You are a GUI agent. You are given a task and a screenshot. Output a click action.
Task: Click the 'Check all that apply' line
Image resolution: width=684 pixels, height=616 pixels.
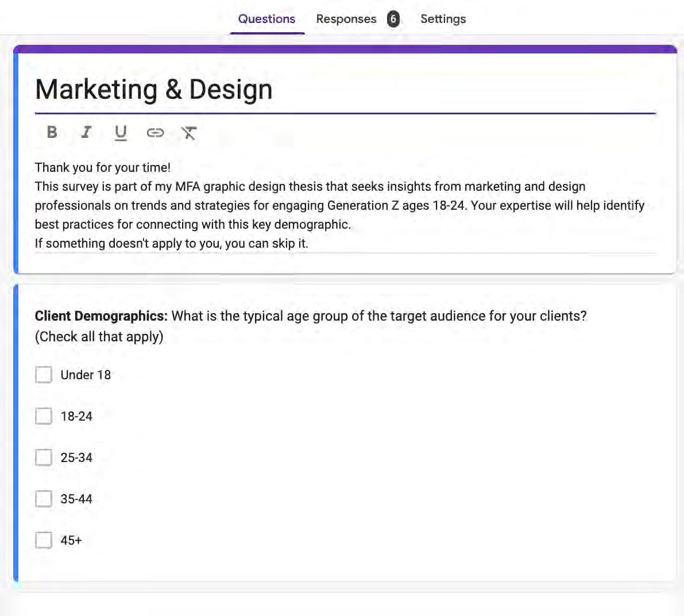click(x=99, y=337)
